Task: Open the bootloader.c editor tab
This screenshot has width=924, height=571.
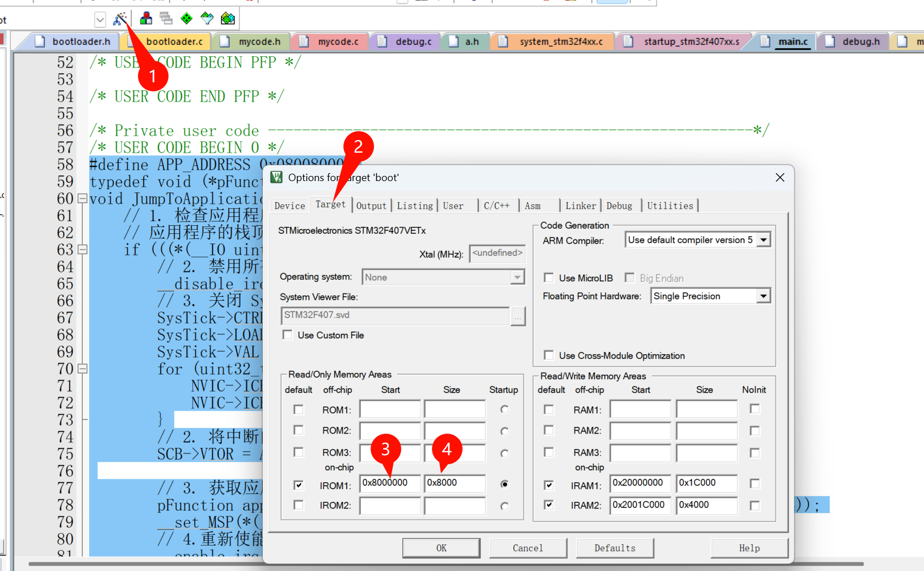Action: (174, 41)
